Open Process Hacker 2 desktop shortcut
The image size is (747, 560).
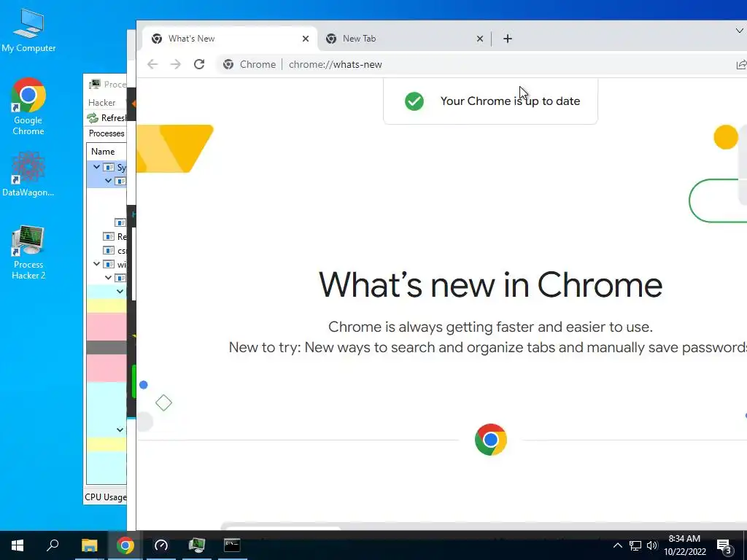tap(28, 252)
